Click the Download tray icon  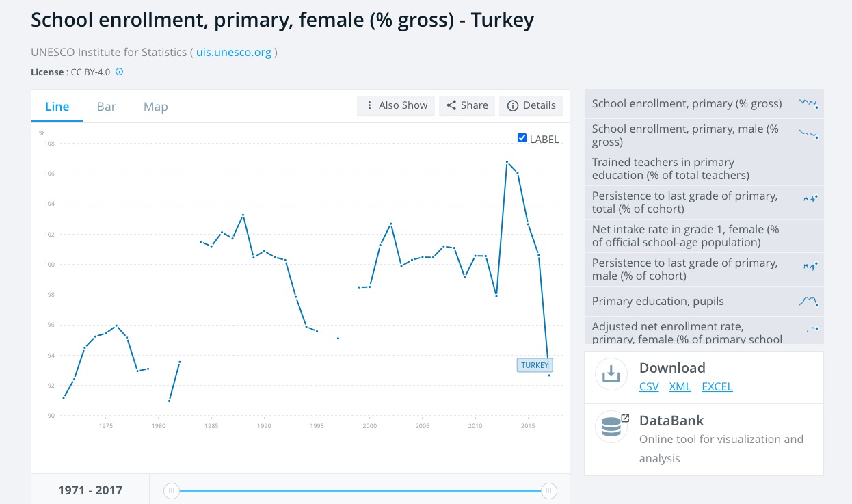click(611, 374)
